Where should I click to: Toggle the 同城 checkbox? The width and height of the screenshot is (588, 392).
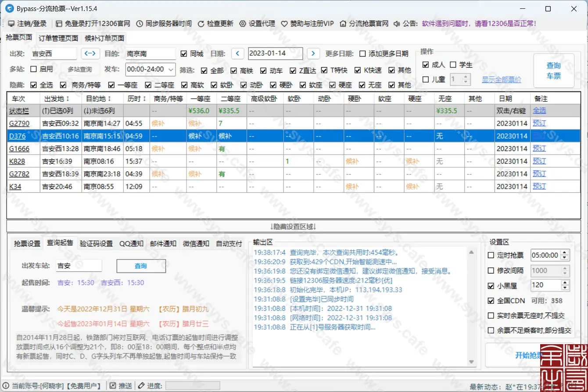click(184, 54)
